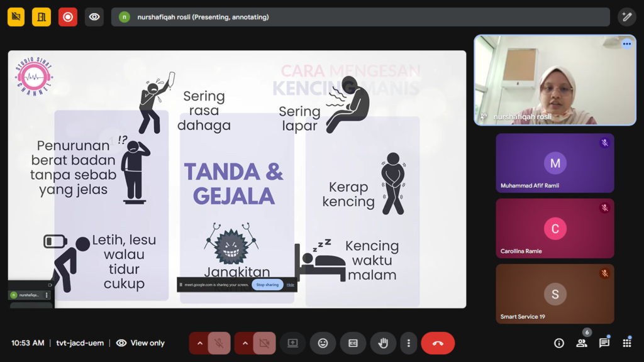The image size is (644, 362).
Task: Click the present screen icon
Action: click(x=292, y=343)
